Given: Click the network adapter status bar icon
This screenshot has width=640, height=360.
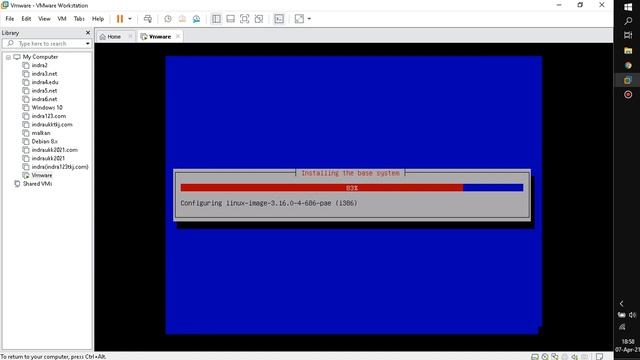Looking at the screenshot, I should pyautogui.click(x=555, y=357).
